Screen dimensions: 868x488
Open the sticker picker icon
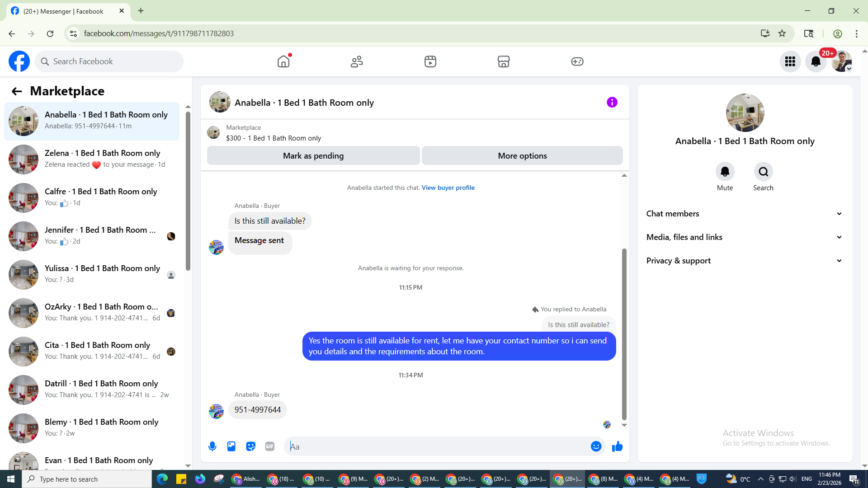click(x=251, y=446)
